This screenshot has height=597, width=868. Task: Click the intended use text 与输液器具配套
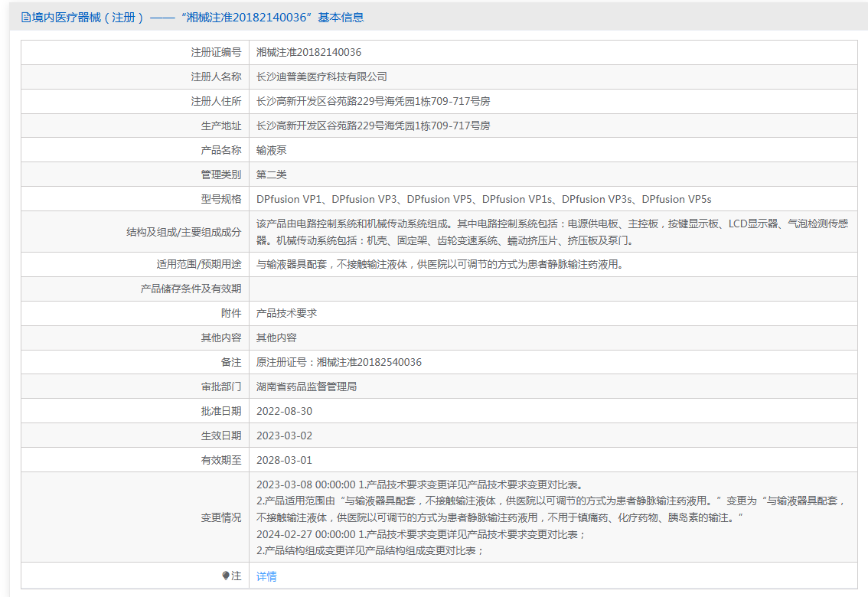(441, 265)
